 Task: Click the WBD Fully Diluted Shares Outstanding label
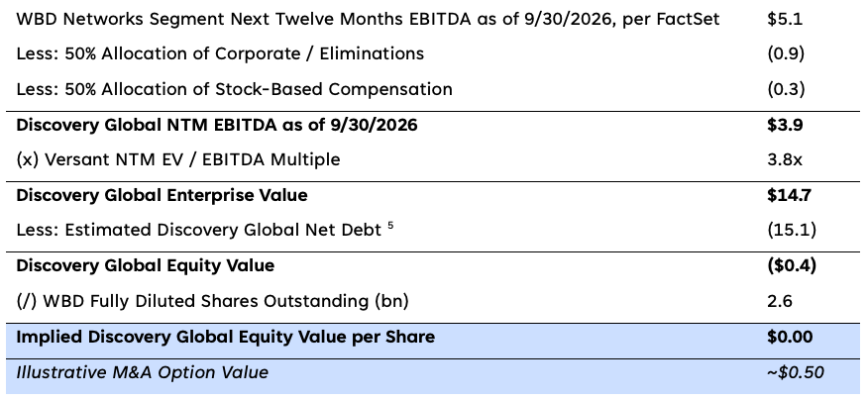pyautogui.click(x=212, y=301)
